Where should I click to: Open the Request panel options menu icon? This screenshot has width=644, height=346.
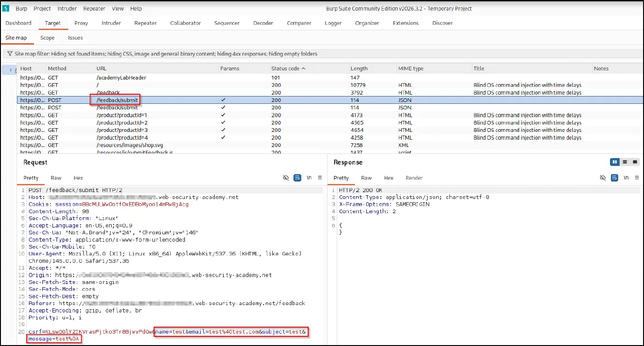click(x=320, y=178)
